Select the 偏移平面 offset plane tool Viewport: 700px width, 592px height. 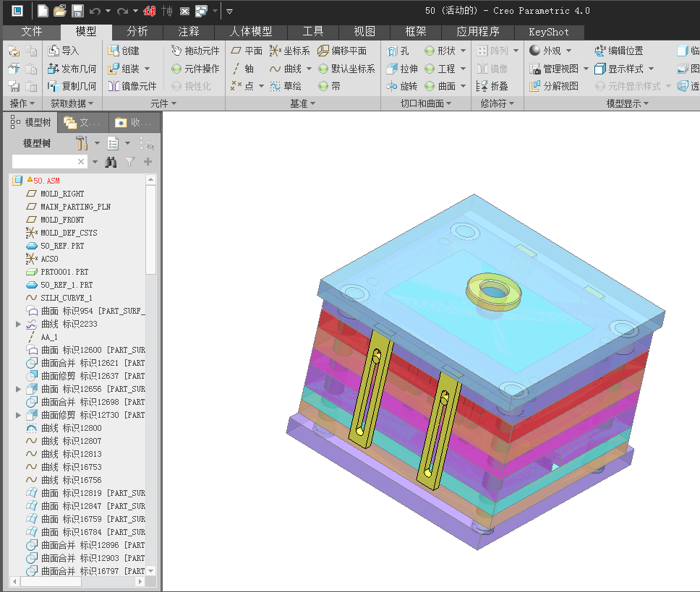(342, 51)
